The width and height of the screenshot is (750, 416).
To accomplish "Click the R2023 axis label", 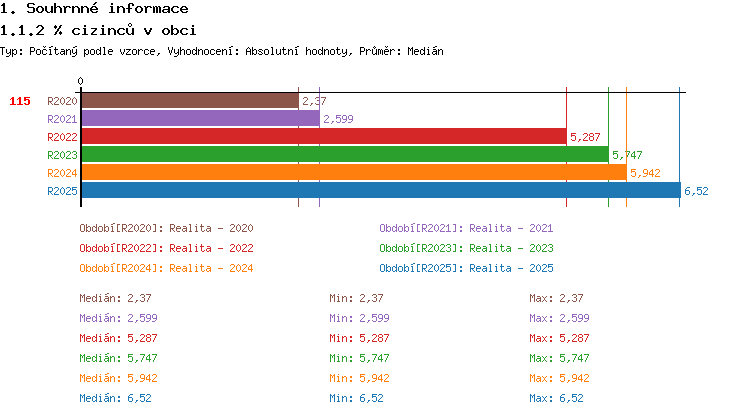I will pos(62,155).
